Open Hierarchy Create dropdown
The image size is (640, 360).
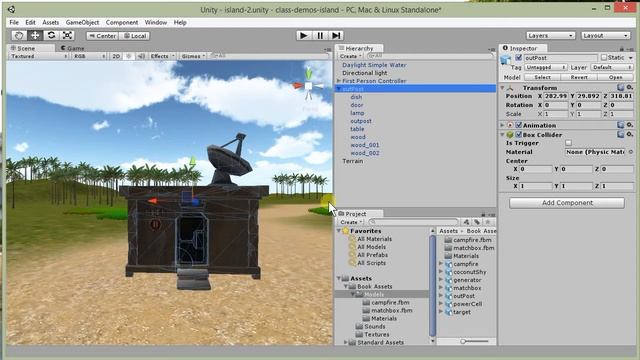pos(351,56)
